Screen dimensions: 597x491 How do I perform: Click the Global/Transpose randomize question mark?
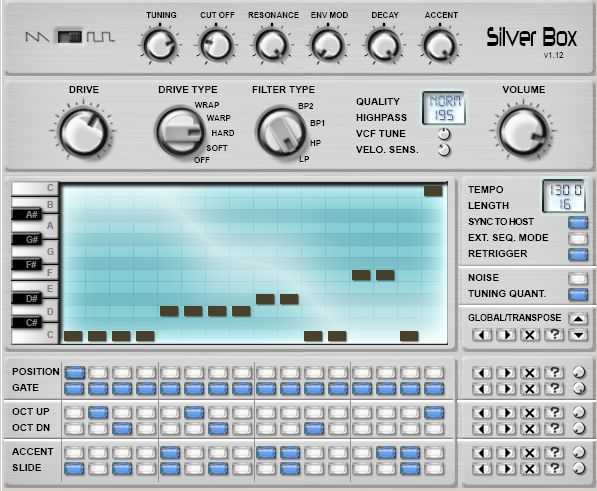point(554,335)
